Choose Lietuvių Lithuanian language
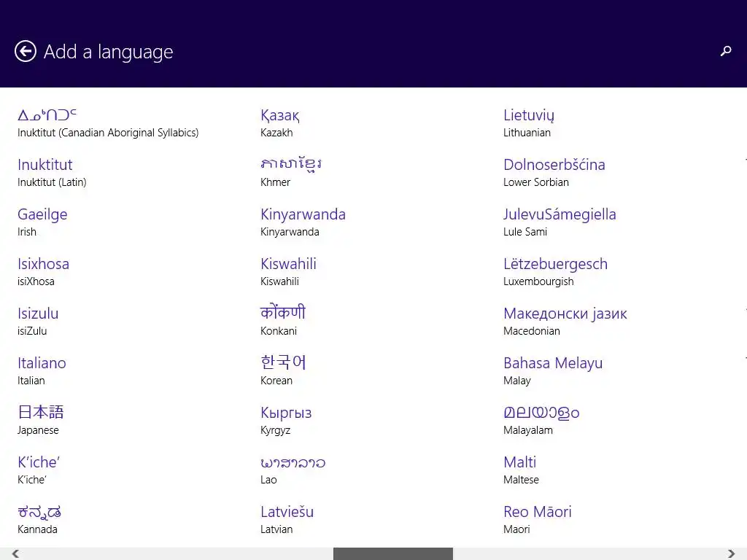This screenshot has height=560, width=747. (529, 123)
